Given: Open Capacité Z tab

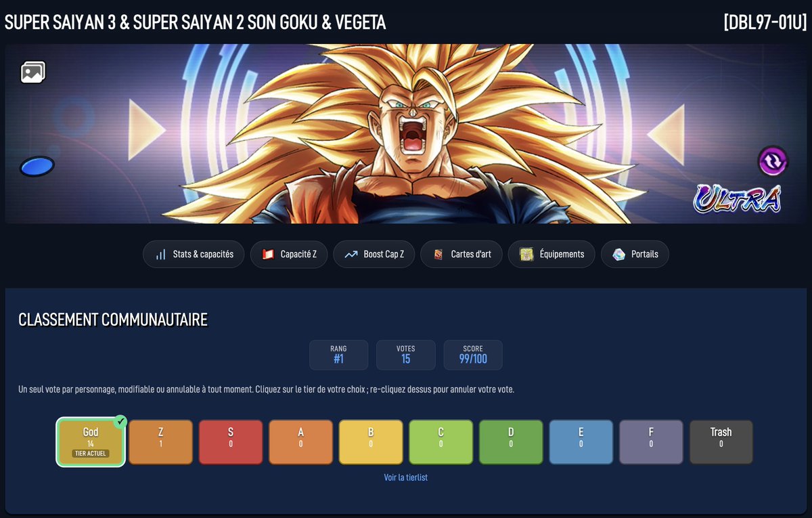Looking at the screenshot, I should (x=289, y=255).
